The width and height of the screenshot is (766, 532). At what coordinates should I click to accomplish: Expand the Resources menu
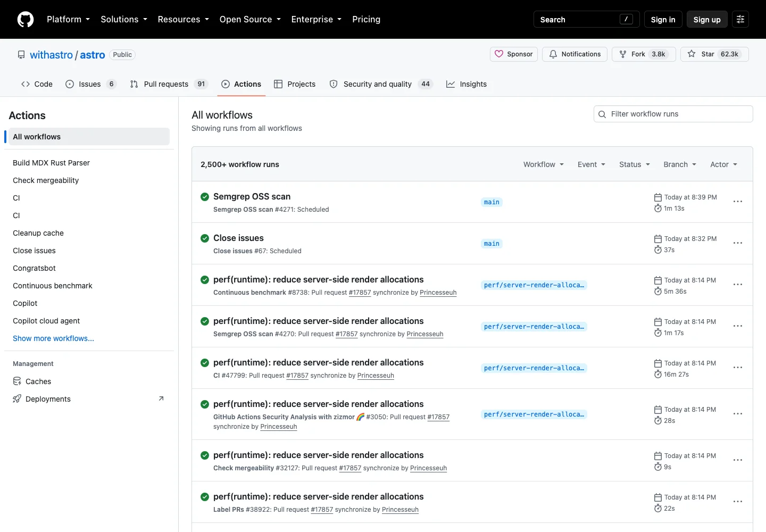[x=184, y=19]
